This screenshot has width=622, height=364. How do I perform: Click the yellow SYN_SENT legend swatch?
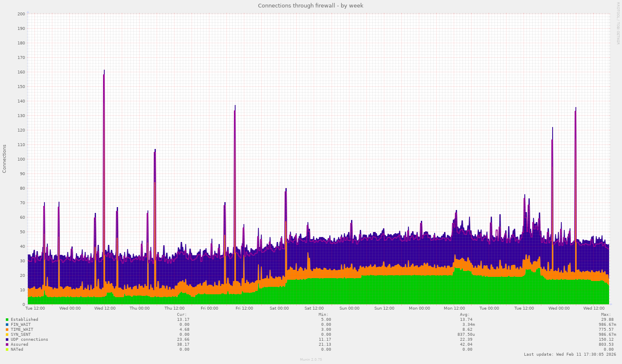(x=7, y=335)
